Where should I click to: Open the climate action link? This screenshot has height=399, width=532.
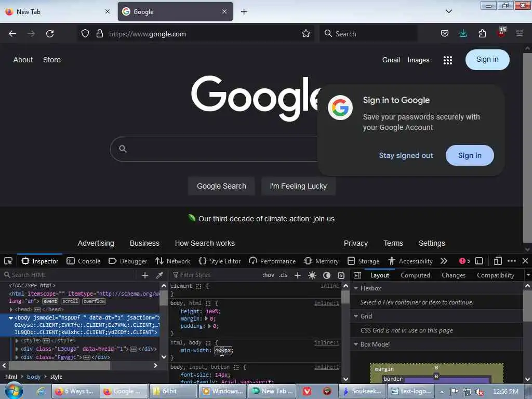point(267,219)
